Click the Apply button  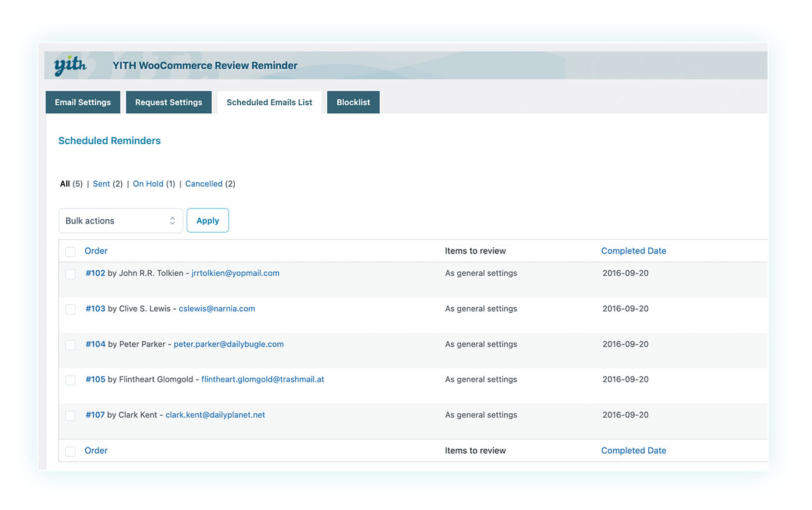point(208,220)
